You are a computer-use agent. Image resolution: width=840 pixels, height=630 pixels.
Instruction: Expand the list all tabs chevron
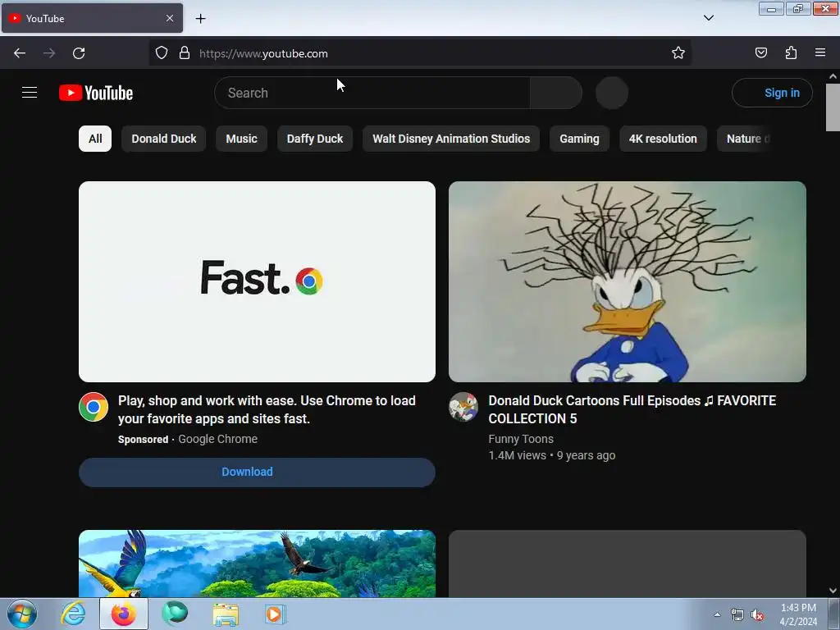(708, 18)
